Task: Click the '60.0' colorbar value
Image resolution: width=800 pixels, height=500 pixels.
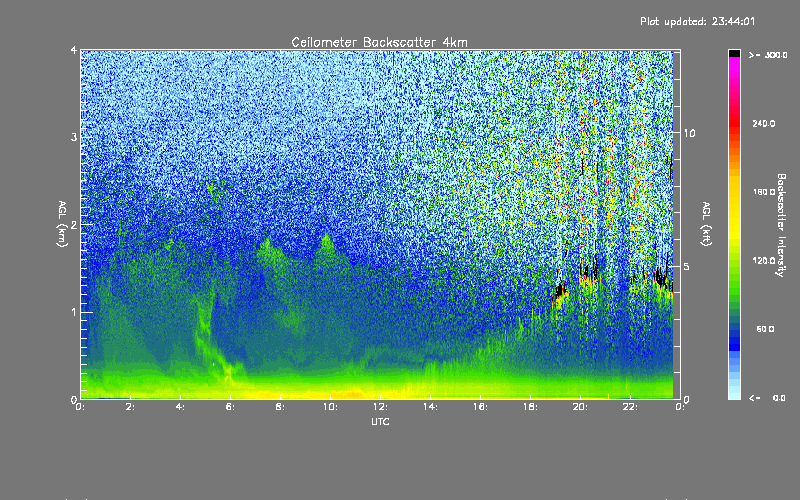Action: click(765, 329)
